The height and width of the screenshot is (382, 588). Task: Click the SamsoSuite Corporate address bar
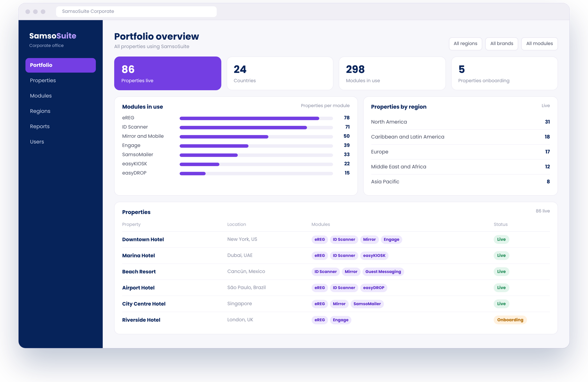point(136,11)
